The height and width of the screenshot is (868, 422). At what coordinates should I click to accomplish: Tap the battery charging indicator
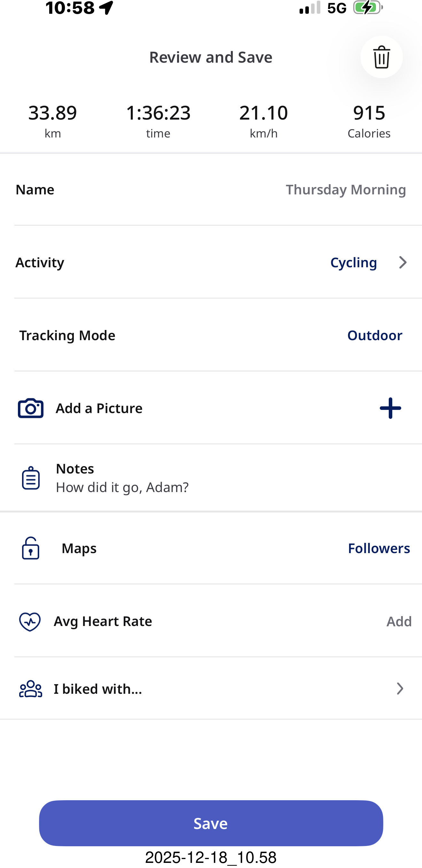[x=367, y=7]
